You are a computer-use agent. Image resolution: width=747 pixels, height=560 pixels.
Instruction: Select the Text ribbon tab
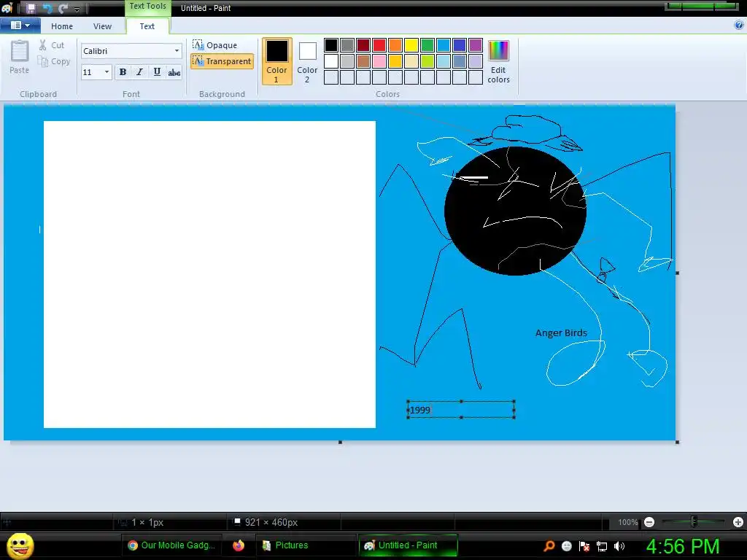147,26
